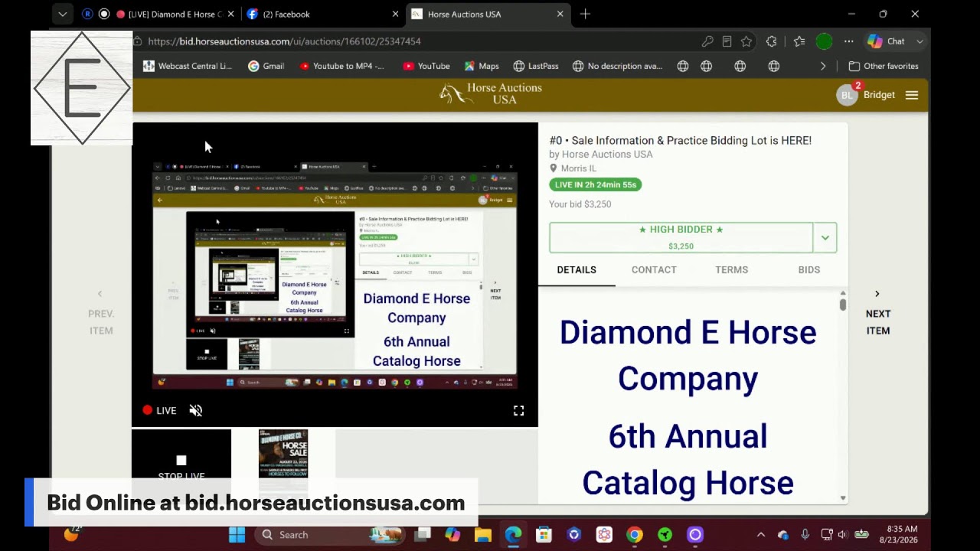
Task: View the BIDS tab
Action: tap(808, 270)
